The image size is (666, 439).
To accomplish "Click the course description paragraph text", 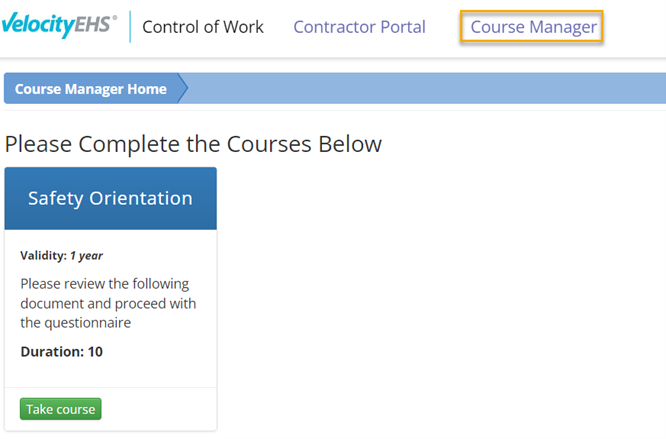I will 108,303.
